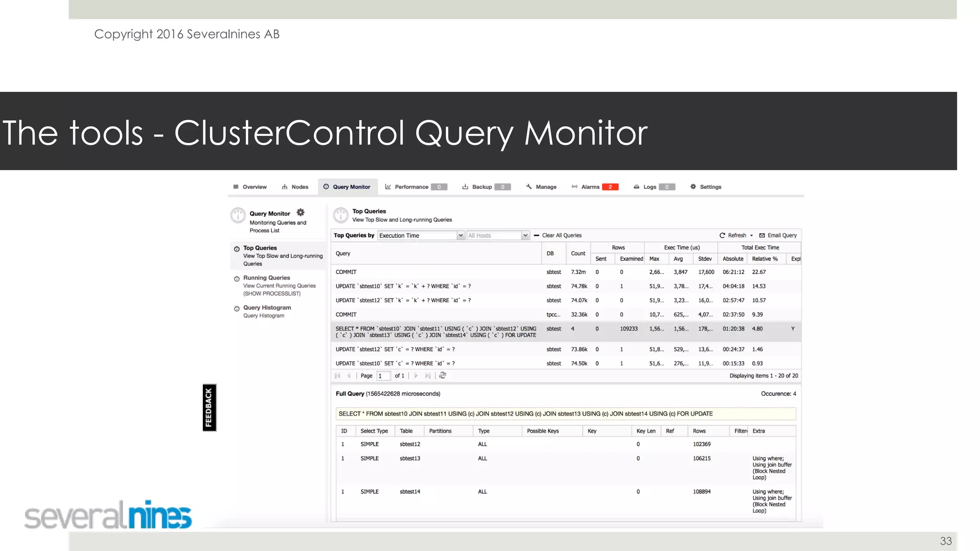Open the All Hosts dropdown

coord(498,235)
